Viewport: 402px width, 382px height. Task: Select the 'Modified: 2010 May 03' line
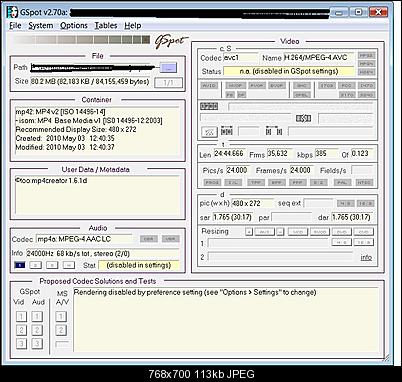click(65, 147)
